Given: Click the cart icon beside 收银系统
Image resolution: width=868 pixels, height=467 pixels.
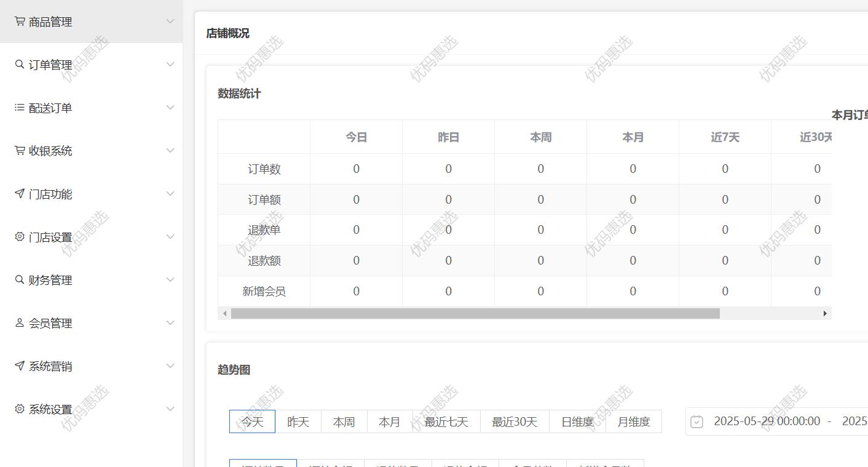Looking at the screenshot, I should click(20, 151).
